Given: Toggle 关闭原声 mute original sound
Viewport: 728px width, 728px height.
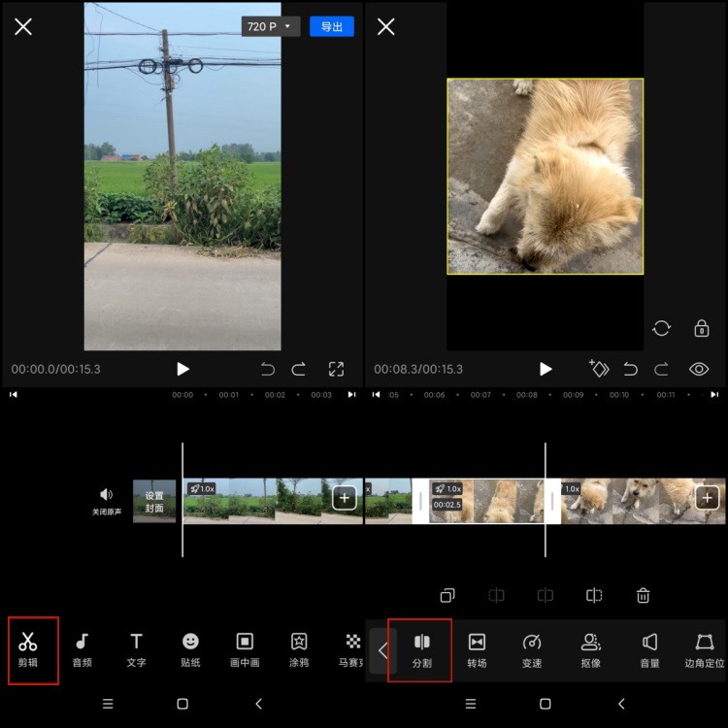Looking at the screenshot, I should coord(107,502).
